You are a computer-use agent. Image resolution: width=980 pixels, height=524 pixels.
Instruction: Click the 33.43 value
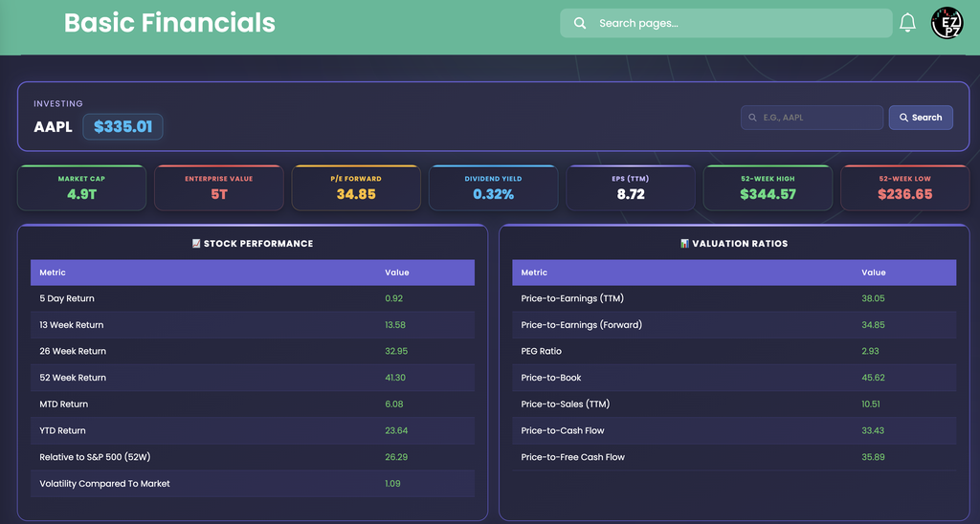point(873,430)
